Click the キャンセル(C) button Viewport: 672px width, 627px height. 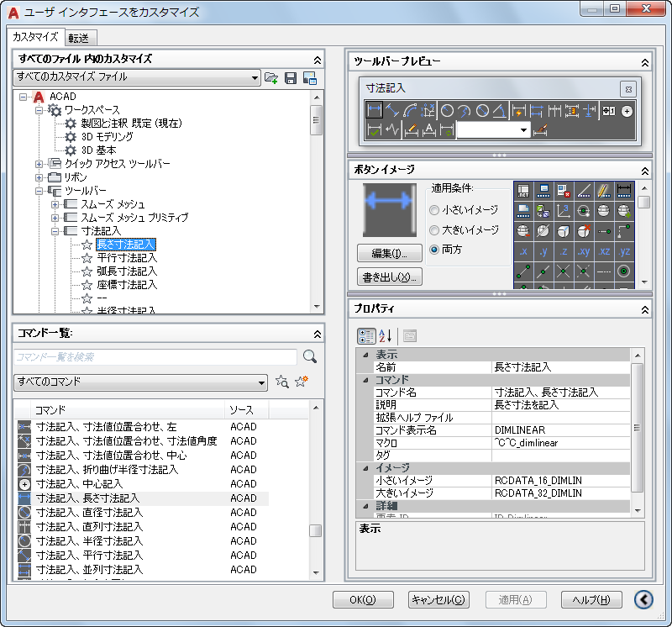[x=438, y=599]
